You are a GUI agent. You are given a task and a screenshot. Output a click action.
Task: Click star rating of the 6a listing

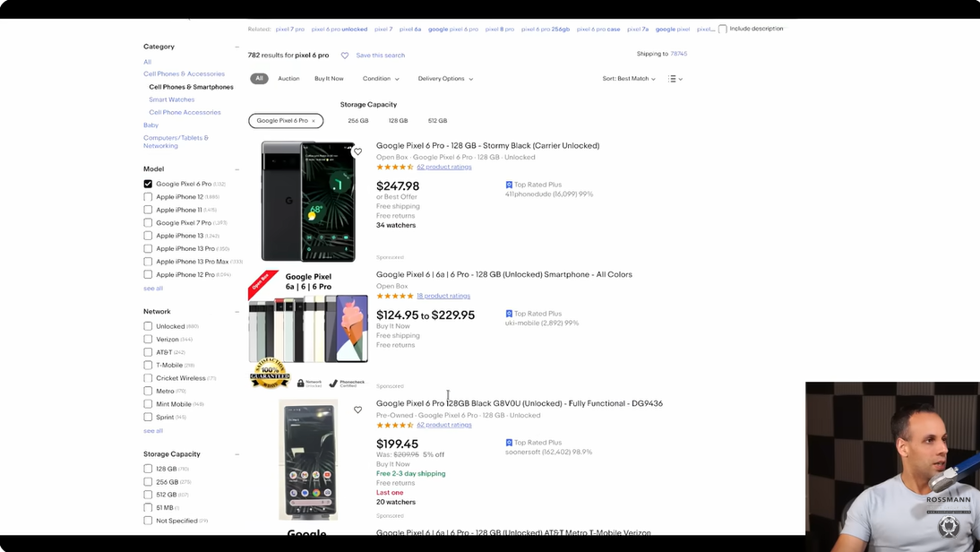coord(394,296)
